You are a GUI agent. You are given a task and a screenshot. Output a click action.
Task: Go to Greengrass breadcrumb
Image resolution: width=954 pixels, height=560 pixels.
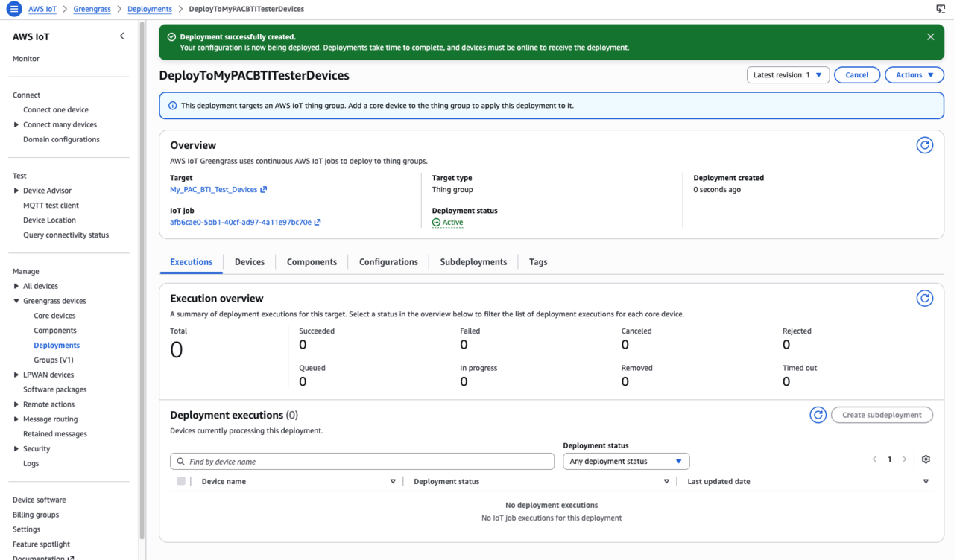[92, 9]
